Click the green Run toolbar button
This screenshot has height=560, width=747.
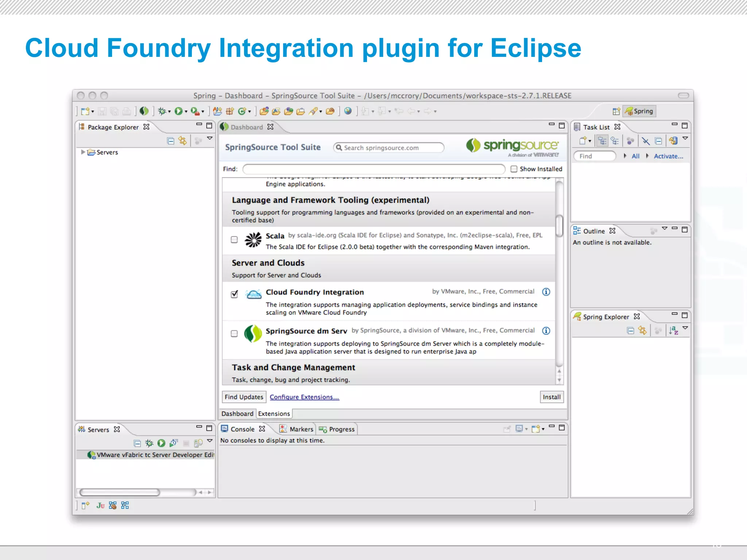pyautogui.click(x=178, y=111)
